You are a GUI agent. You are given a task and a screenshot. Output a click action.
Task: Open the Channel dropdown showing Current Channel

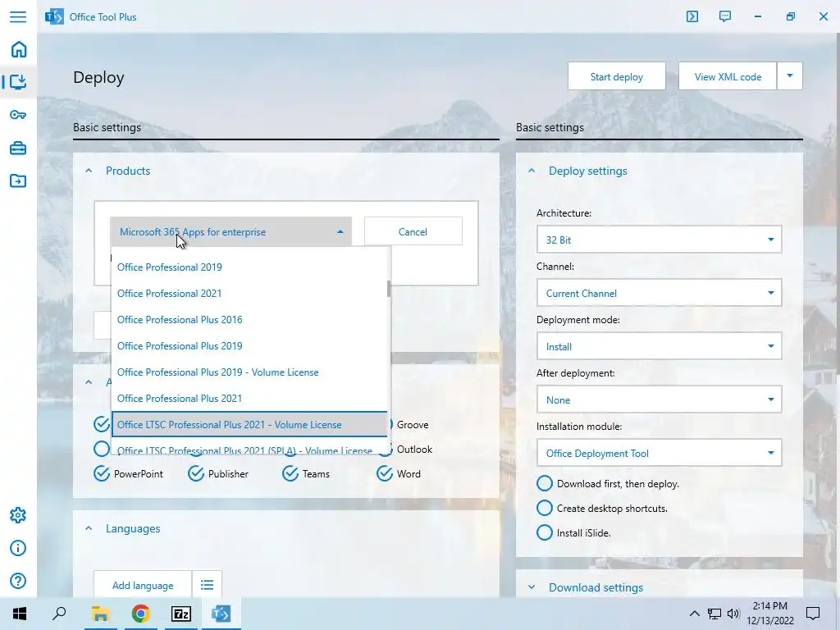(659, 293)
